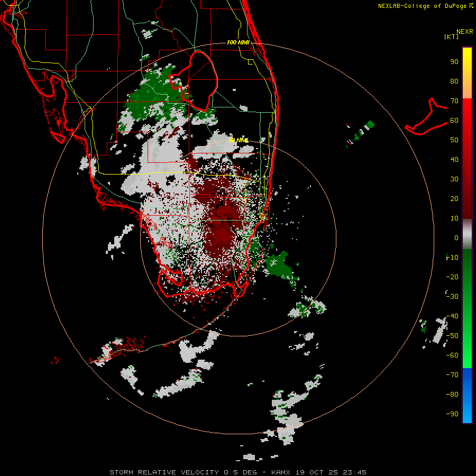Click the 20 value on velocity scale

click(x=454, y=198)
